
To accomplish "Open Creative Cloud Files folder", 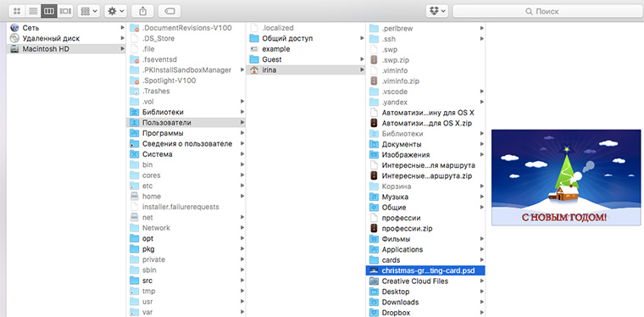I will pos(426,281).
